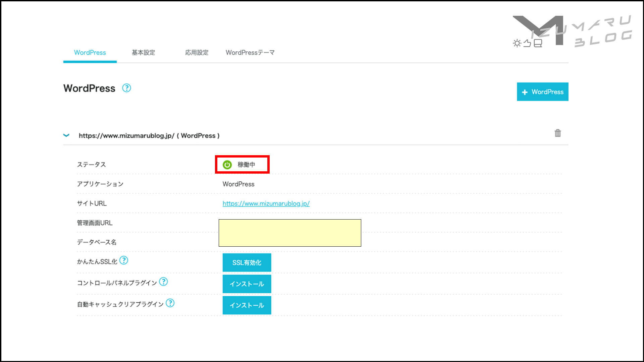Open the WordPressテーマ tab
This screenshot has width=644, height=362.
[250, 53]
